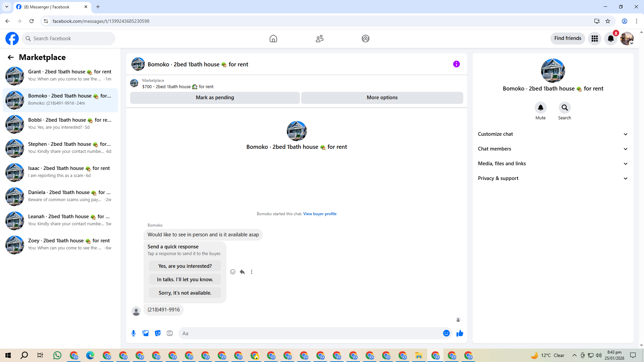The height and width of the screenshot is (362, 644).
Task: Open the tab search dropdown in Chrome
Action: tap(7, 7)
